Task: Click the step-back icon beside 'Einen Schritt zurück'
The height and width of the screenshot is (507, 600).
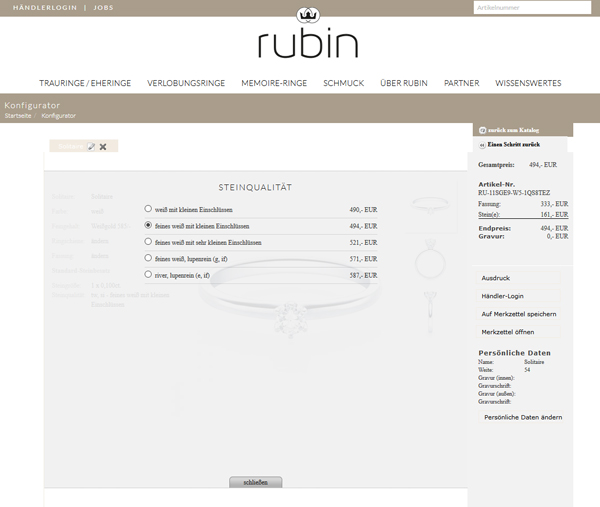Action: point(483,145)
